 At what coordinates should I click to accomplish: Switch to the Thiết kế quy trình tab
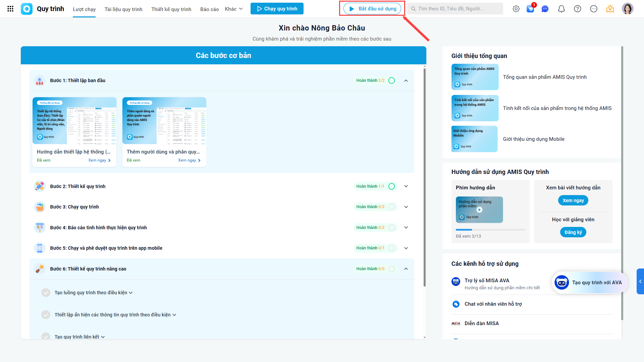click(x=171, y=9)
